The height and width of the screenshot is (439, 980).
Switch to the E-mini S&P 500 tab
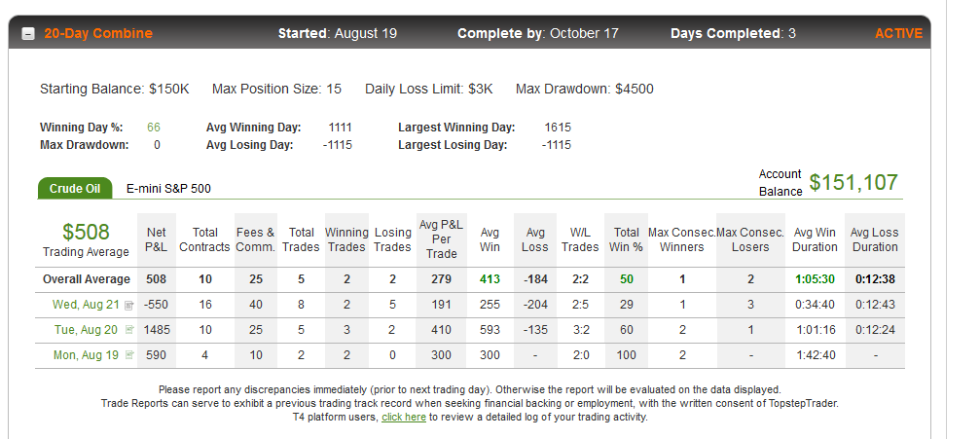[x=168, y=188]
